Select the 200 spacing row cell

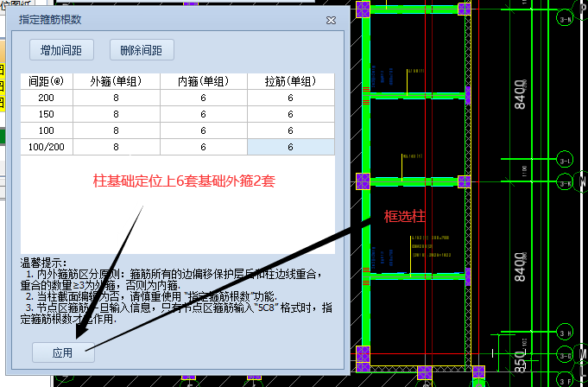(x=47, y=98)
